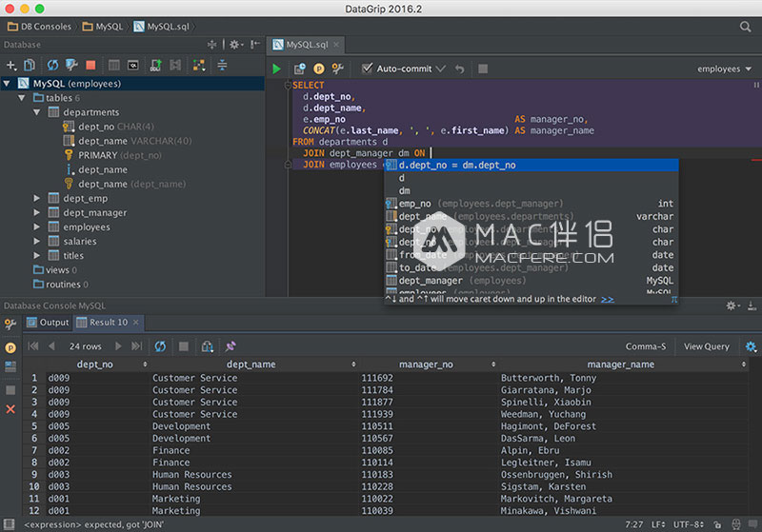Screen dimensions: 762x532
Task: Choose the emp_no completion suggestion
Action: coord(531,204)
